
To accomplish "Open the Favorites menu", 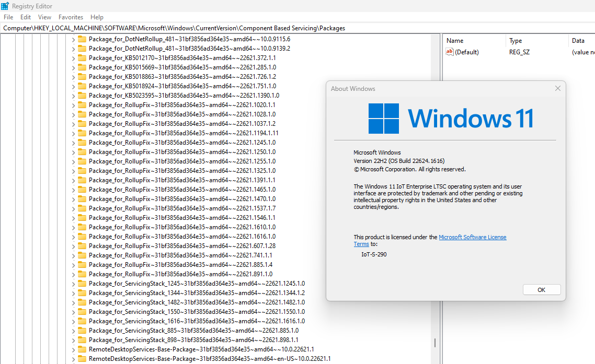I will [x=71, y=17].
